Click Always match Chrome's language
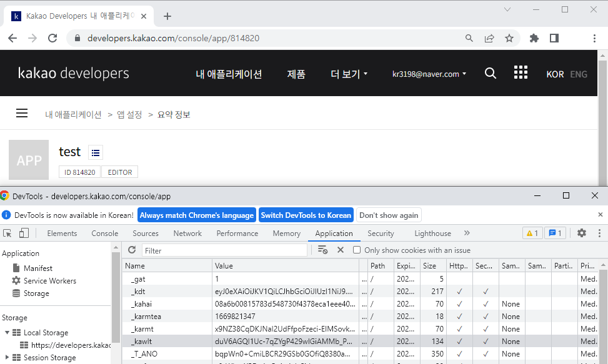The height and width of the screenshot is (364, 608). pyautogui.click(x=197, y=215)
